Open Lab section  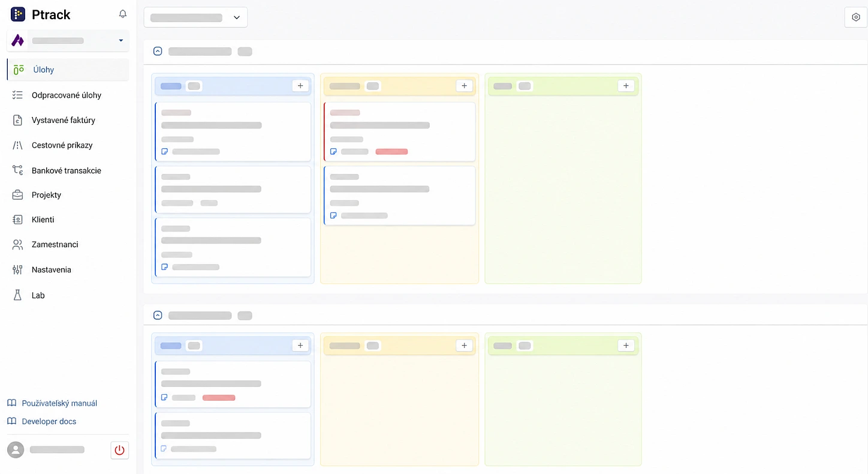[x=38, y=295]
